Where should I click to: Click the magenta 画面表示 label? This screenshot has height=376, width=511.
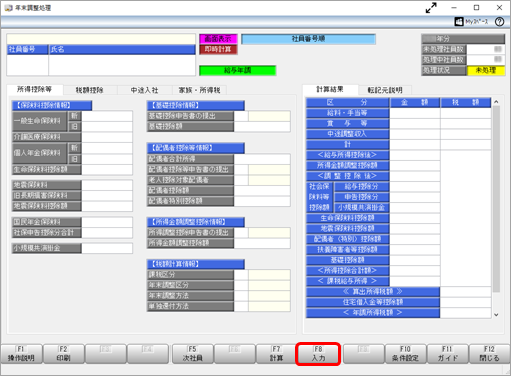click(218, 39)
